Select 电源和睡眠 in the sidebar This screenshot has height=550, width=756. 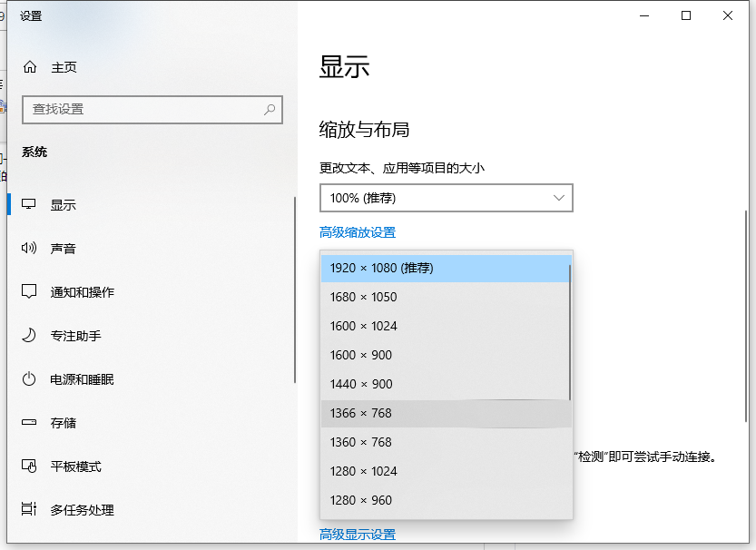pyautogui.click(x=27, y=378)
